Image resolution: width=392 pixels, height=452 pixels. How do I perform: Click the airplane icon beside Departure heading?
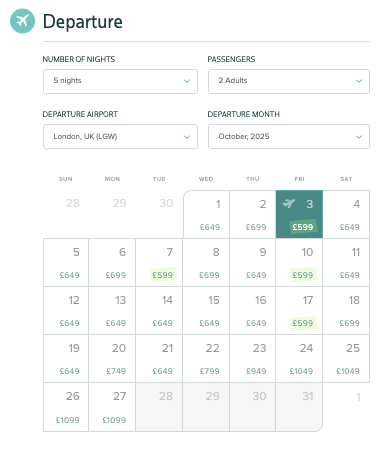pyautogui.click(x=22, y=21)
